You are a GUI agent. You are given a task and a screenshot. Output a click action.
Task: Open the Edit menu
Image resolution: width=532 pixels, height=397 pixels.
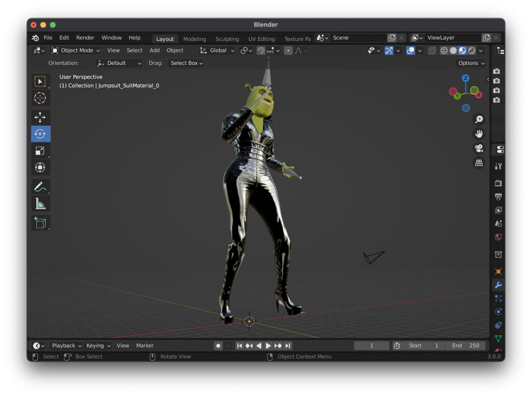tap(64, 38)
